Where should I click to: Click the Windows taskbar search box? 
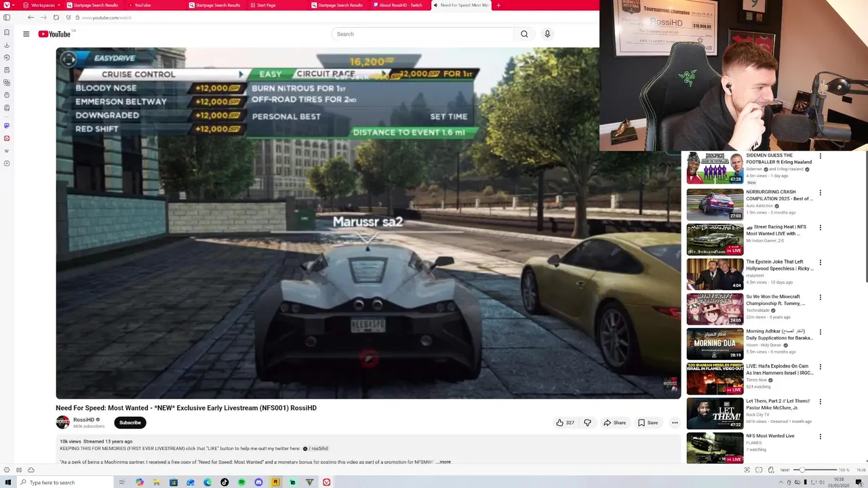point(64,483)
